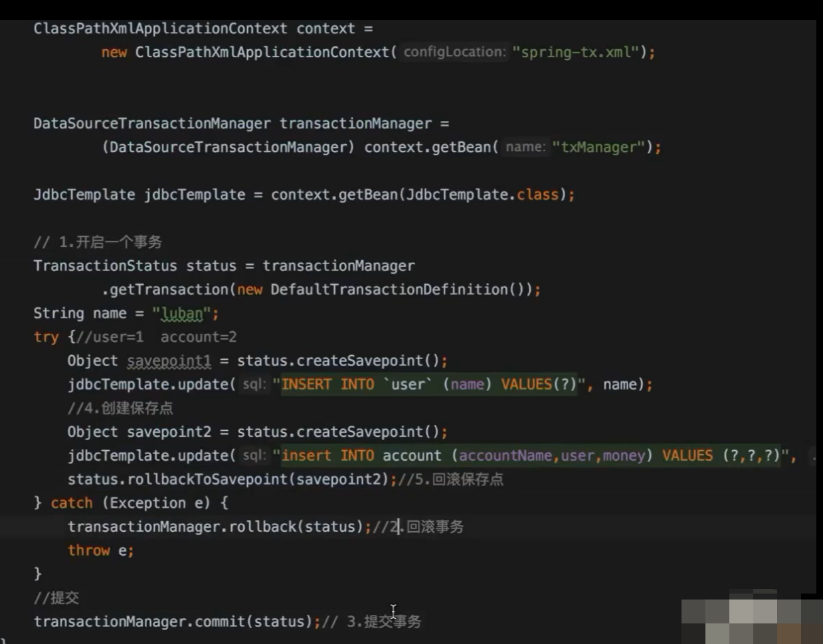Click the INSERT INTO `user` SQL string

coord(428,384)
